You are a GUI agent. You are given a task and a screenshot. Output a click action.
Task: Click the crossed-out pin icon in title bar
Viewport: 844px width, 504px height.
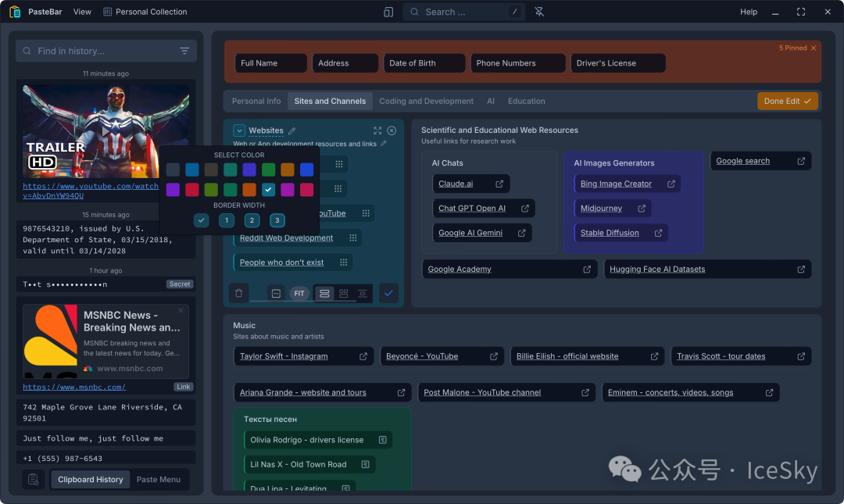click(x=539, y=12)
